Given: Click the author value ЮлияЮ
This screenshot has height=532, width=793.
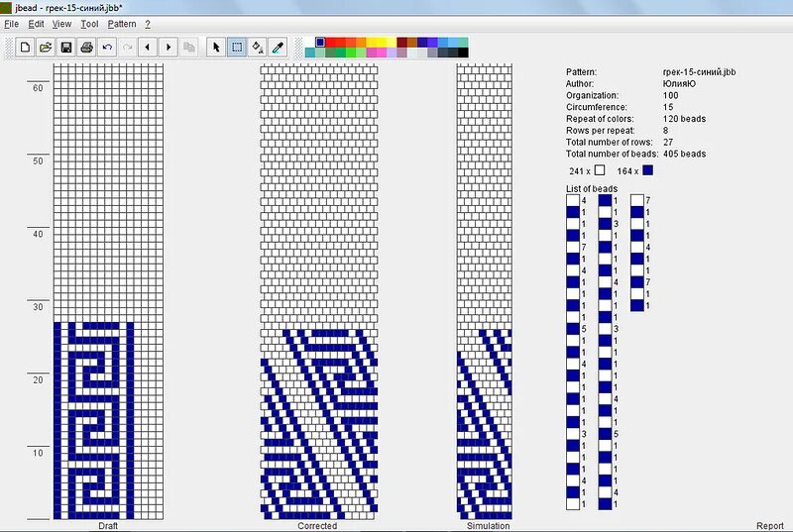Looking at the screenshot, I should pyautogui.click(x=679, y=83).
